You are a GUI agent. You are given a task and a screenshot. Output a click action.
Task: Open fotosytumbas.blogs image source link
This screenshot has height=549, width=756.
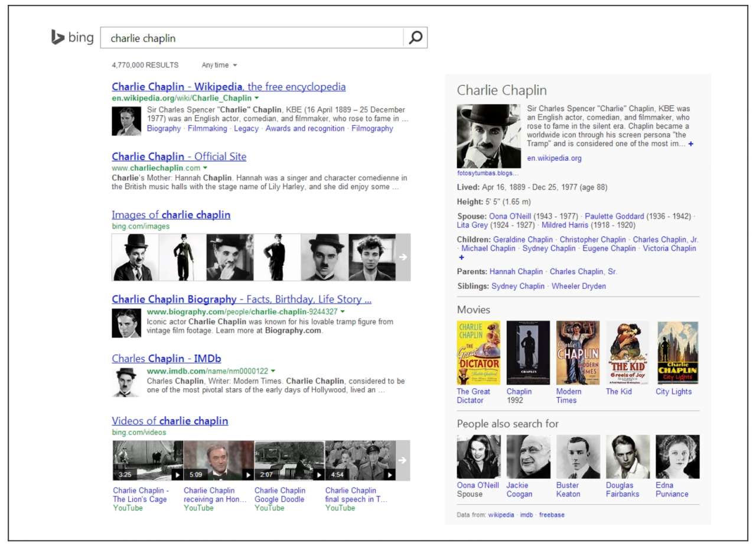(488, 173)
